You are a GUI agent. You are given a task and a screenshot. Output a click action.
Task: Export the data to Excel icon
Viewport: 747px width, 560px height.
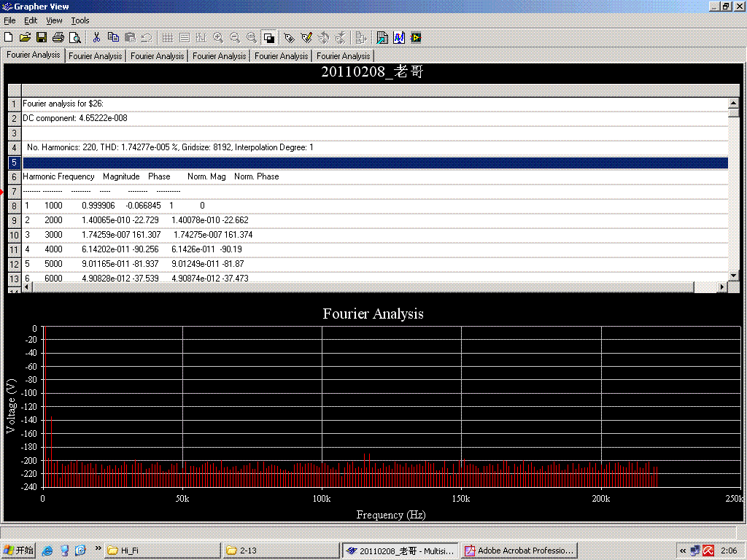pyautogui.click(x=382, y=37)
